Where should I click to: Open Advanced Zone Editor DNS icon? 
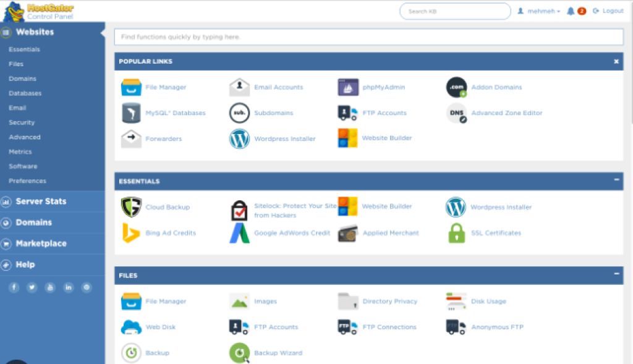point(457,113)
